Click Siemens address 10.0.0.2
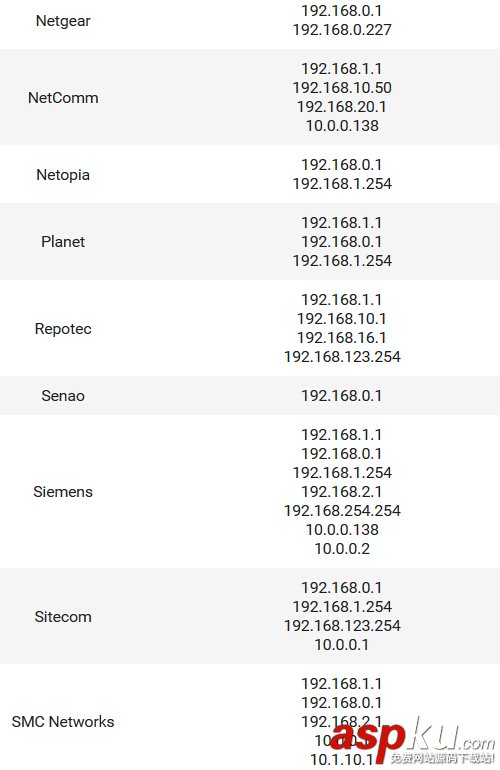Screen dimensions: 500x770 pos(342,549)
